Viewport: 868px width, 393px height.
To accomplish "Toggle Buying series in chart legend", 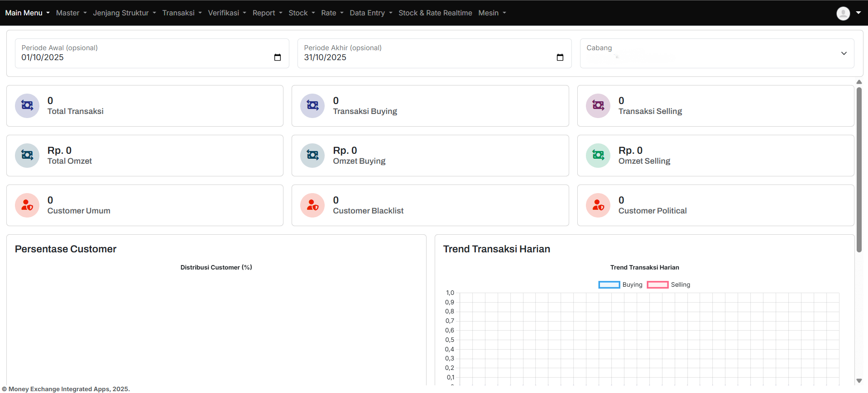I will tap(609, 285).
